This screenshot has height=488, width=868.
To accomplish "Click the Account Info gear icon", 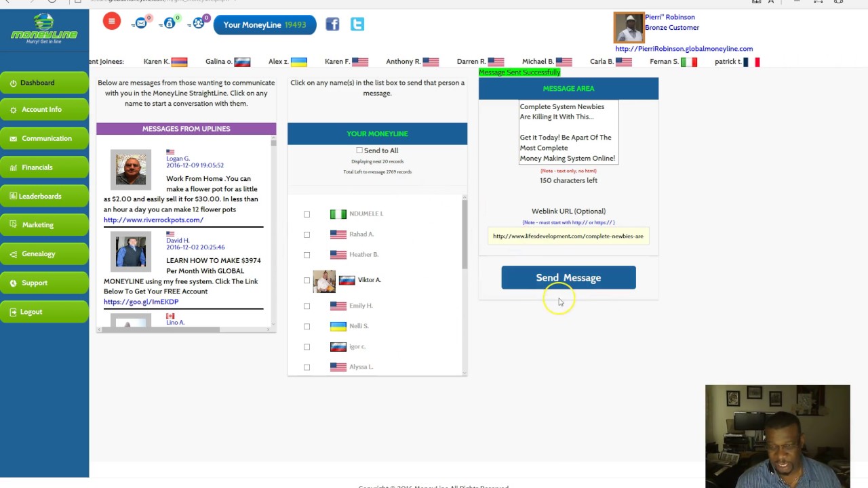I will pos(13,110).
